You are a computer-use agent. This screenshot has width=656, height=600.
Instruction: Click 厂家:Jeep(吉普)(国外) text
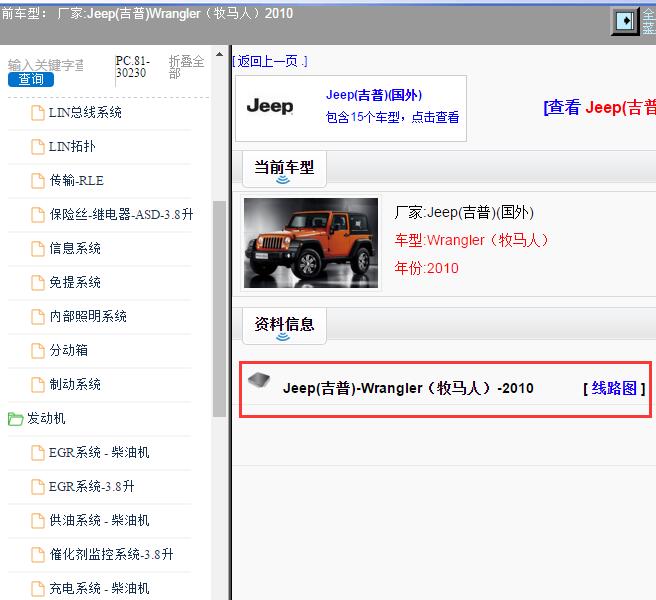[464, 212]
